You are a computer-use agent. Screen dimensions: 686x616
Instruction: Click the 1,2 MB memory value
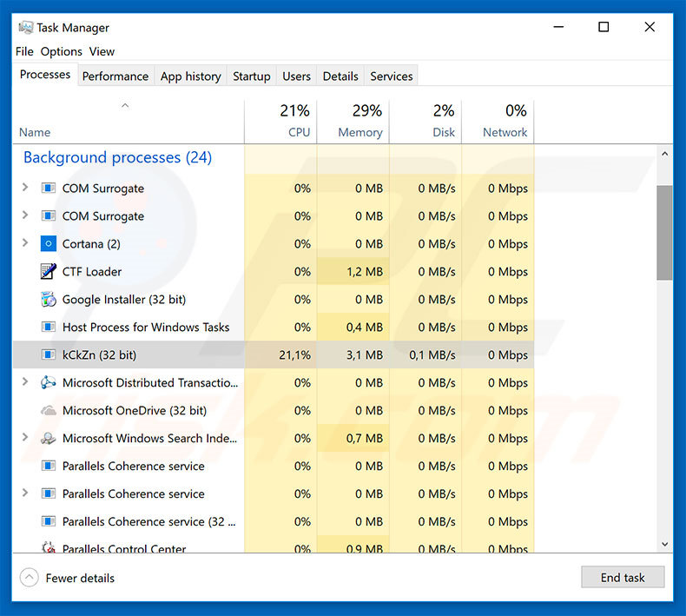click(365, 271)
